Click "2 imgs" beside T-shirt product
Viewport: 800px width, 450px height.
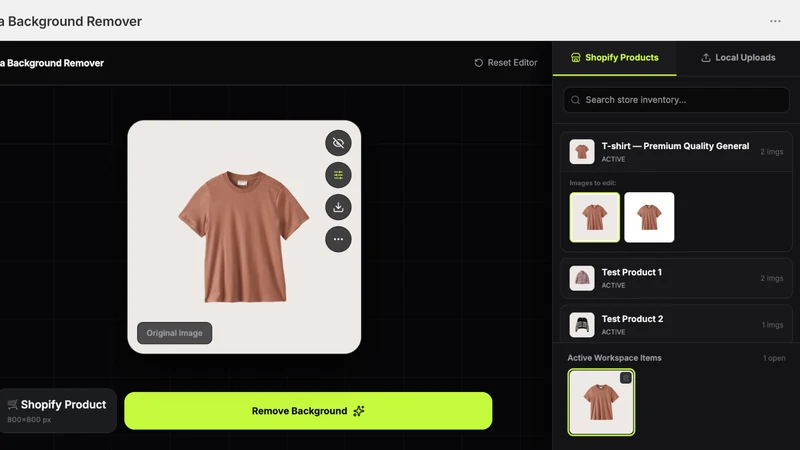tap(771, 152)
